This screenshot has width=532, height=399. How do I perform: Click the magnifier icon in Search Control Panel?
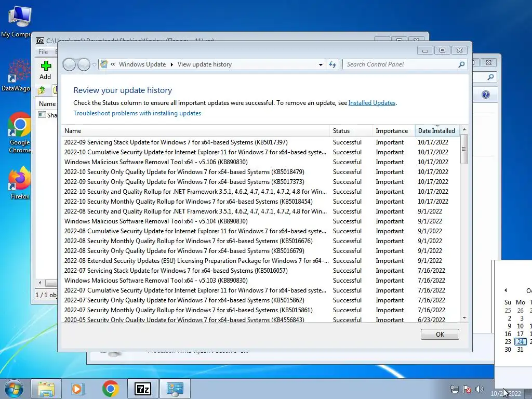click(x=461, y=64)
